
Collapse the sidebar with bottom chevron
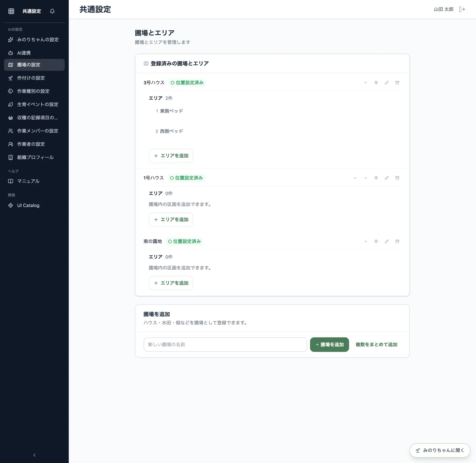35,455
